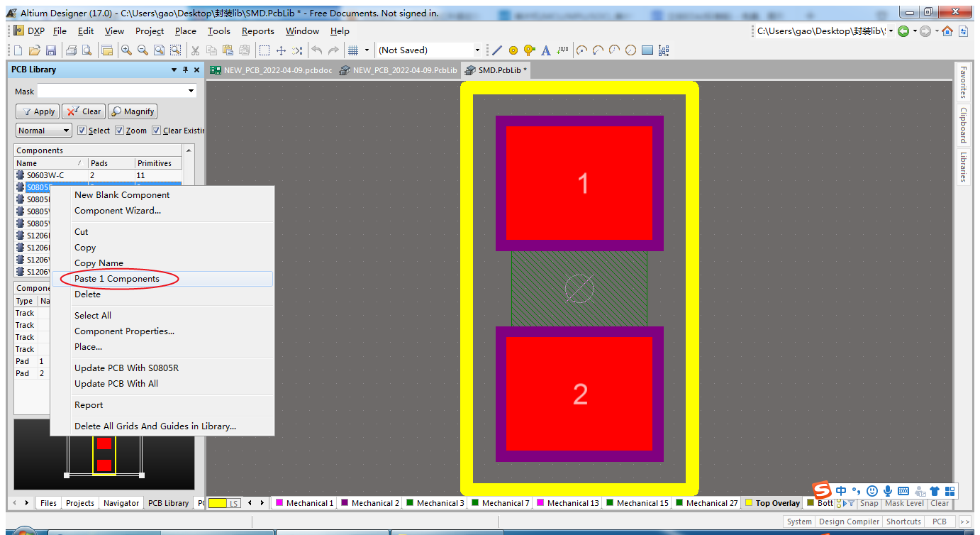Toggle the Select checkbox

tap(82, 131)
